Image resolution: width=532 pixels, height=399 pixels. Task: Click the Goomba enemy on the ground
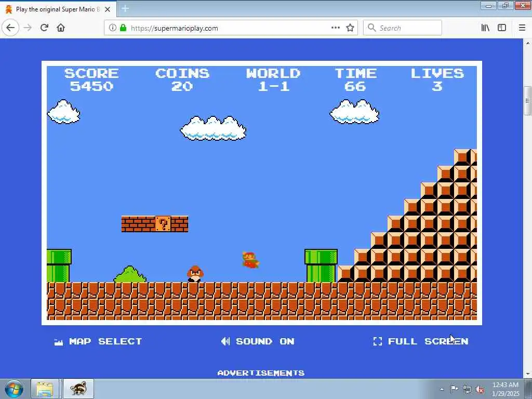point(195,274)
